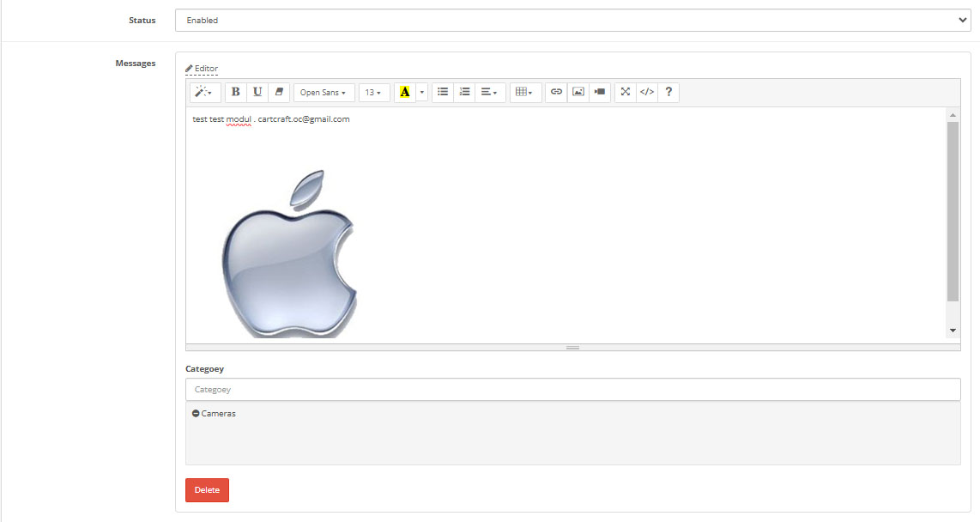Open the font size 13 dropdown

372,93
